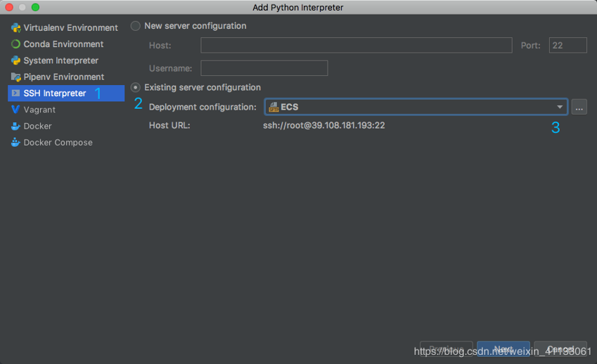Click the Conda Environment green circle icon
The image size is (597, 364).
[15, 44]
